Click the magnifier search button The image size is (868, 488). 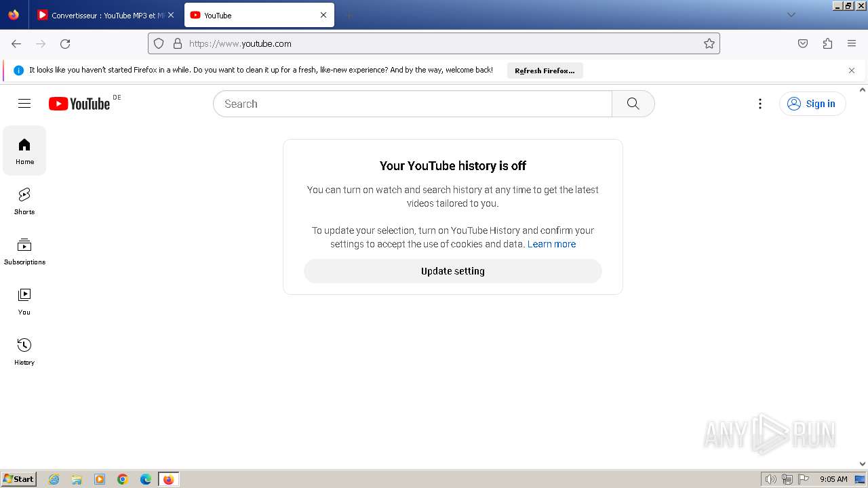[633, 104]
